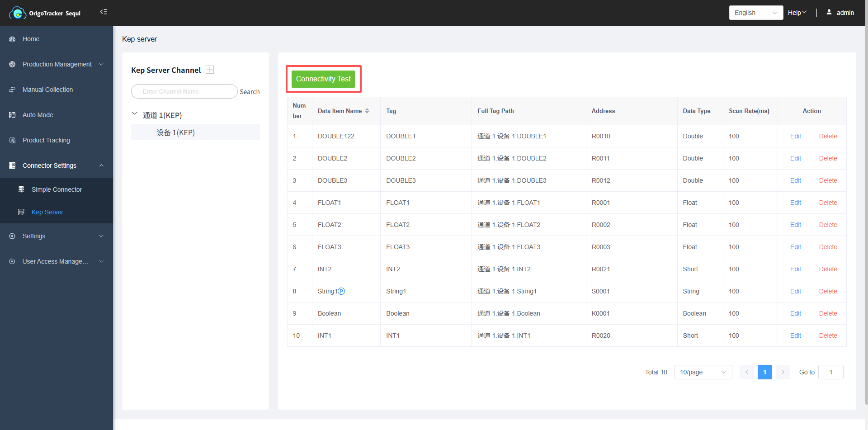This screenshot has width=868, height=430.
Task: Delete the Boolean data item row
Action: tap(828, 313)
